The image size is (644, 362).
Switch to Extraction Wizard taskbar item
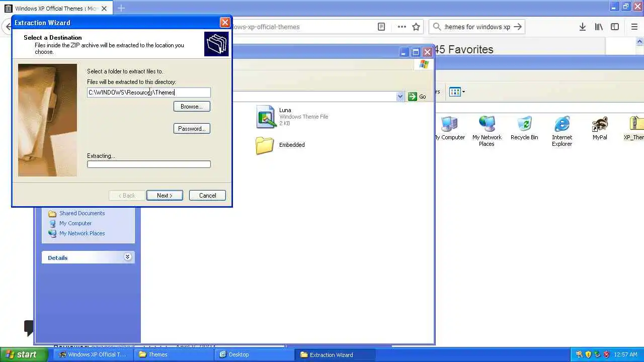click(x=334, y=354)
